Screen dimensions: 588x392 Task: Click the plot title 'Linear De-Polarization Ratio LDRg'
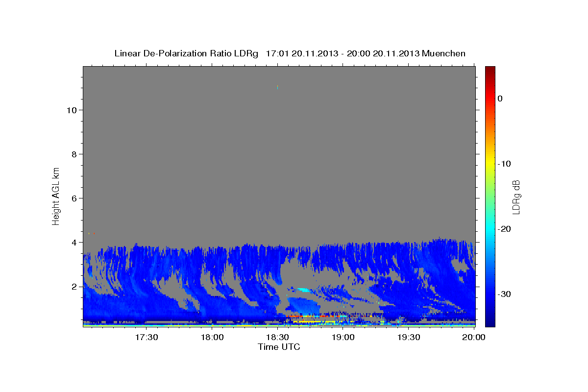click(x=186, y=53)
